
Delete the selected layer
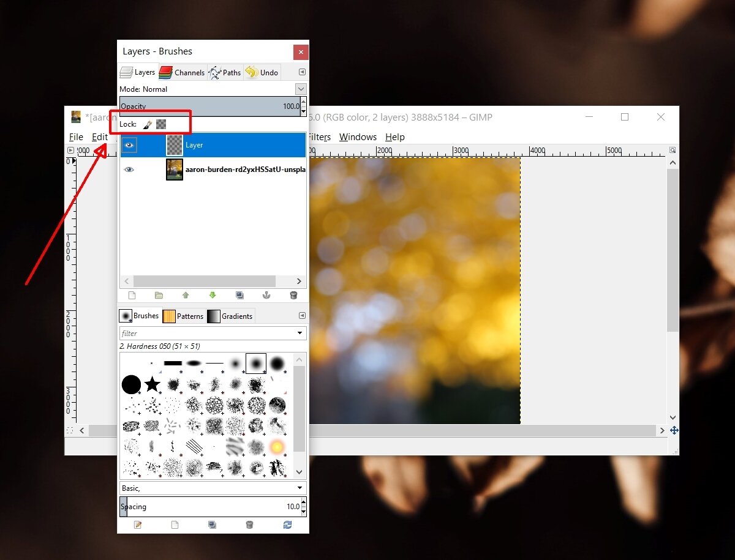293,295
